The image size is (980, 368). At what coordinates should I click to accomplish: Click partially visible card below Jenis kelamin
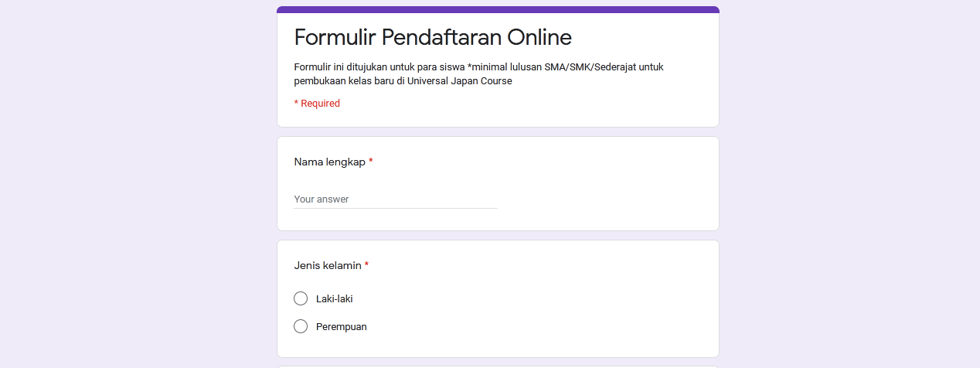(498, 366)
